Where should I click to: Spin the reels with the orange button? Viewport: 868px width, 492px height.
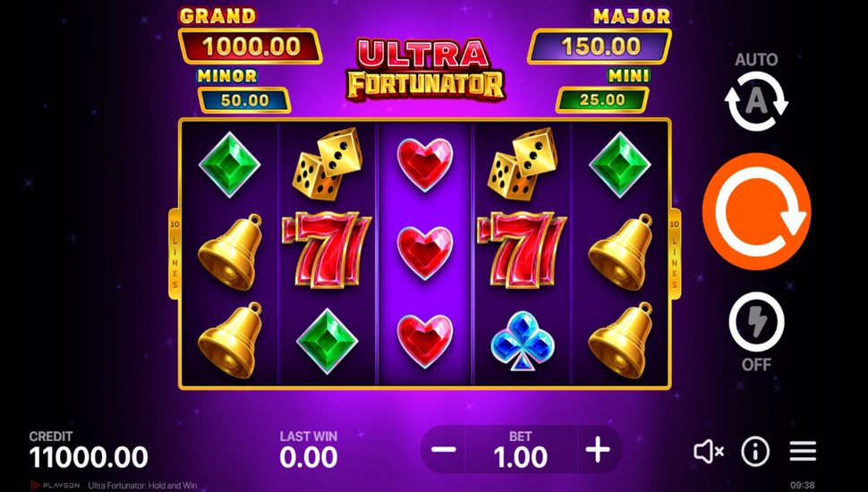[756, 211]
